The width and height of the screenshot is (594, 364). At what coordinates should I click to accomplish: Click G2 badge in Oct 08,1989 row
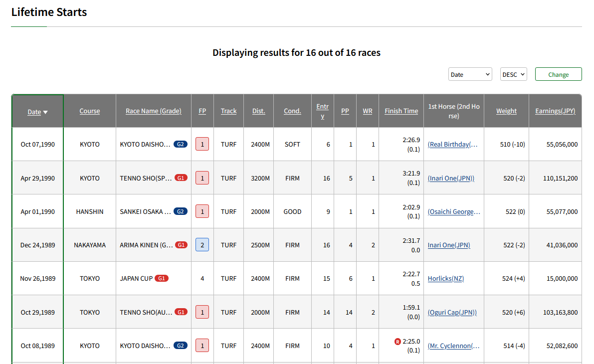[181, 346]
